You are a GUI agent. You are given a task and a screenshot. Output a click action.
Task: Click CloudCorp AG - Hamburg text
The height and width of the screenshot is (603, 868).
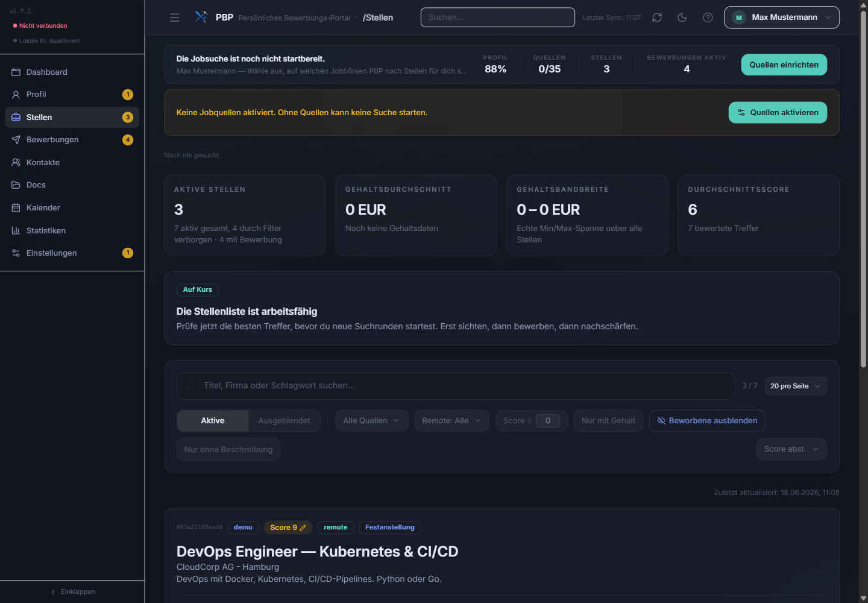click(228, 567)
